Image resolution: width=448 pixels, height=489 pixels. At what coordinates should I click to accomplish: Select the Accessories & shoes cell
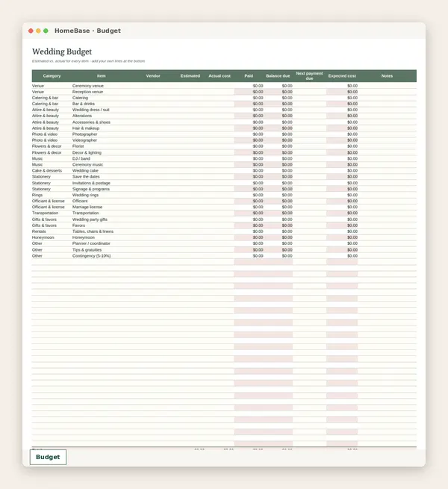(101, 122)
